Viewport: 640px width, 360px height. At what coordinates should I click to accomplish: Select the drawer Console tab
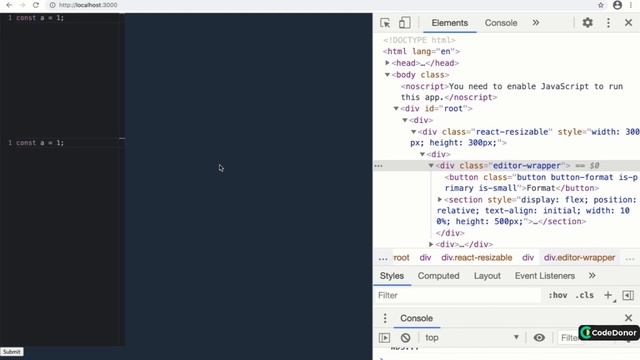(416, 318)
